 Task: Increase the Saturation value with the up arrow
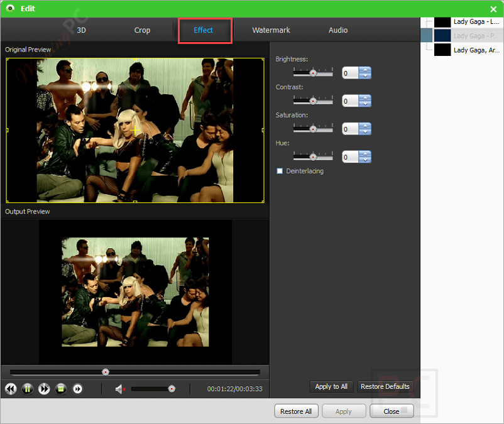pos(365,126)
